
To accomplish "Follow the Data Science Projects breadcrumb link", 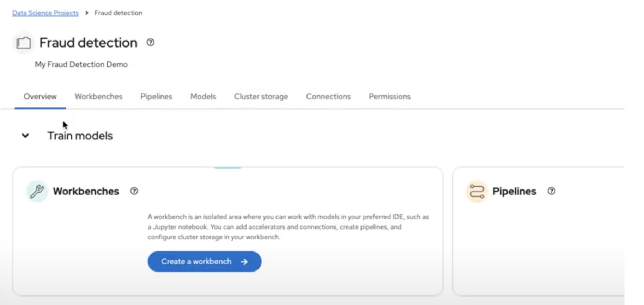I will tap(45, 13).
